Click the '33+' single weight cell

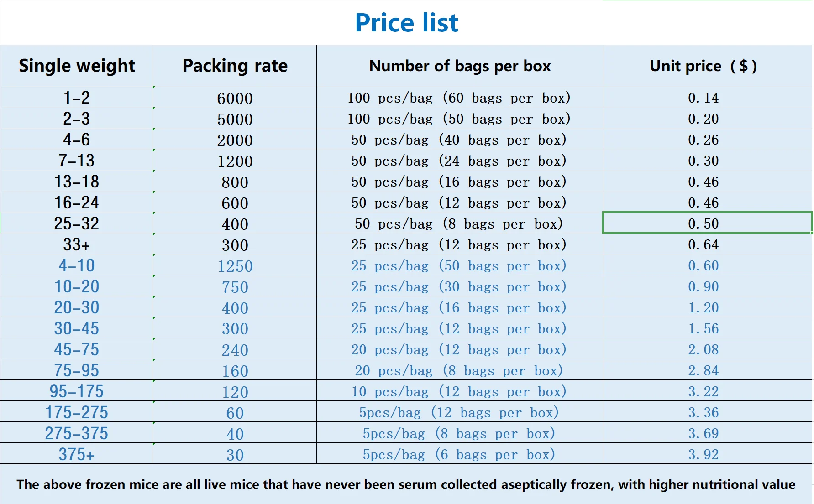pos(77,244)
